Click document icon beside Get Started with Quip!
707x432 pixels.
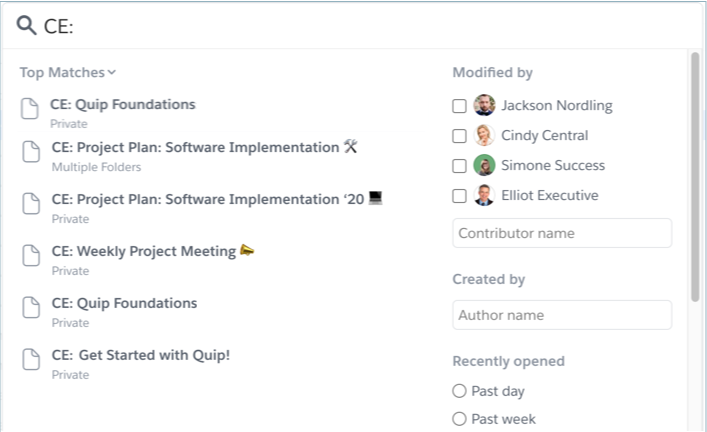[x=31, y=359]
